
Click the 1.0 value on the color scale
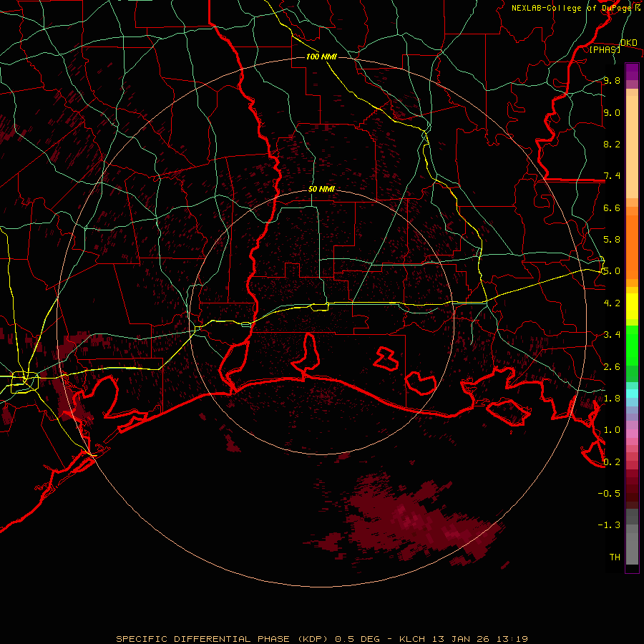[x=612, y=430]
